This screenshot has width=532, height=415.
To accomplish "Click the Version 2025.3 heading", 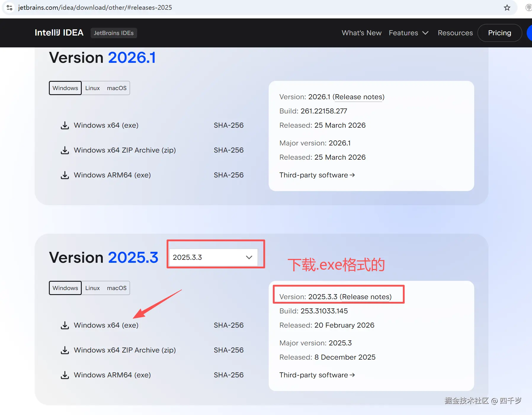I will coord(104,257).
